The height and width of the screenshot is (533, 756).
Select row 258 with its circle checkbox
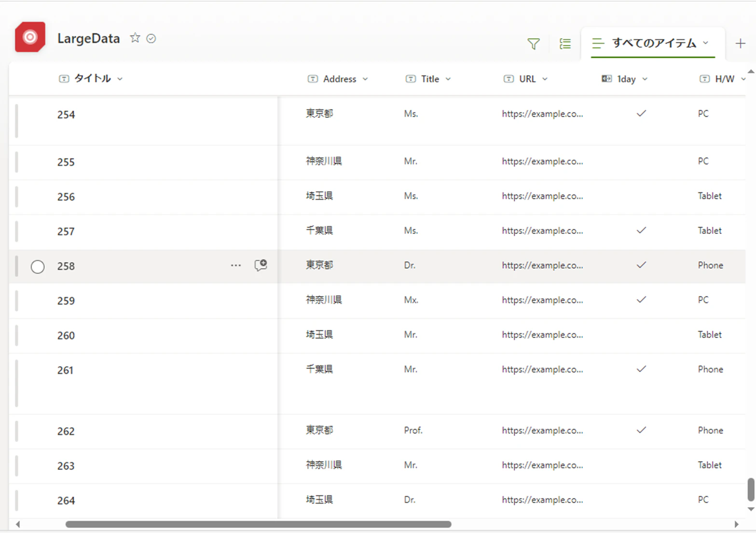[38, 267]
